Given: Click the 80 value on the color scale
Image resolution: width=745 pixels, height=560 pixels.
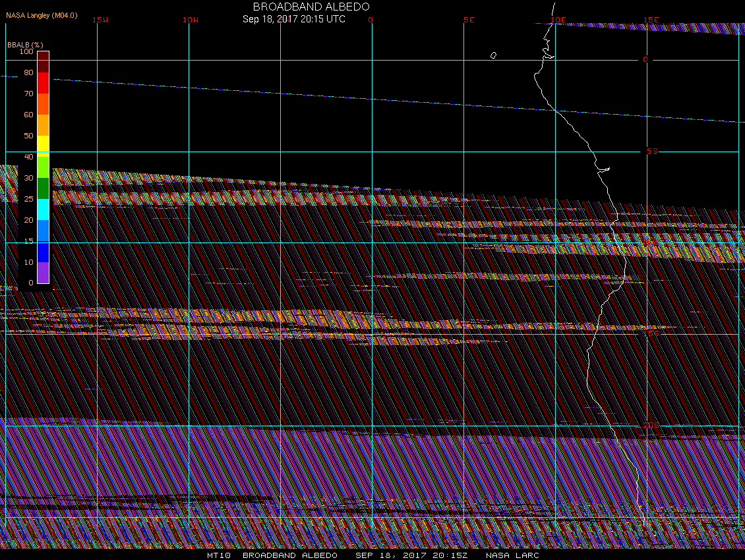Looking at the screenshot, I should click(x=28, y=72).
